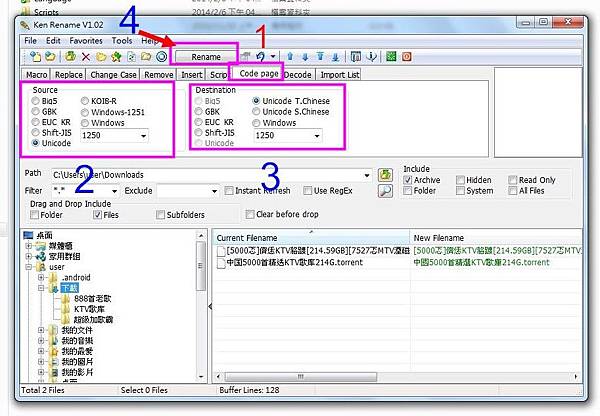The height and width of the screenshot is (416, 600).
Task: Click the red X delete icon
Action: point(86,57)
